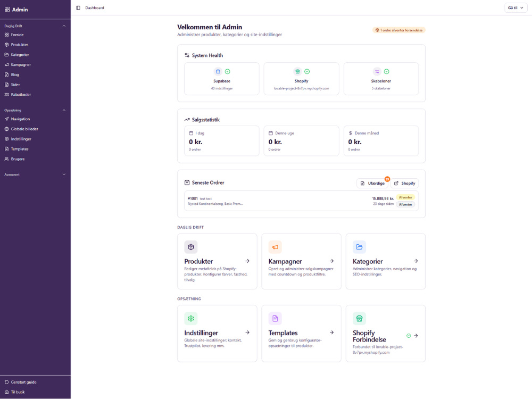
Task: Click the Produkter card arrow
Action: coord(247,261)
